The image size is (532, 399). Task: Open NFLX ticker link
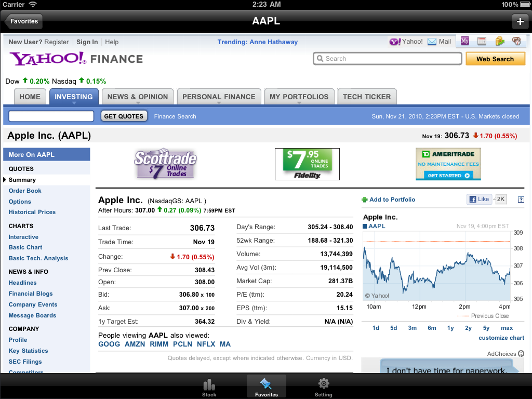[x=206, y=344]
